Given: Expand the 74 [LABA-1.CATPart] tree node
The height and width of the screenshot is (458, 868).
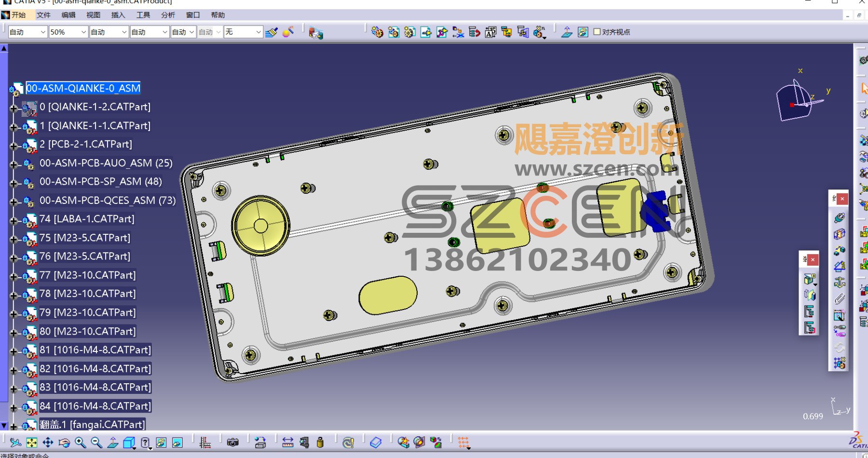Looking at the screenshot, I should coord(14,221).
